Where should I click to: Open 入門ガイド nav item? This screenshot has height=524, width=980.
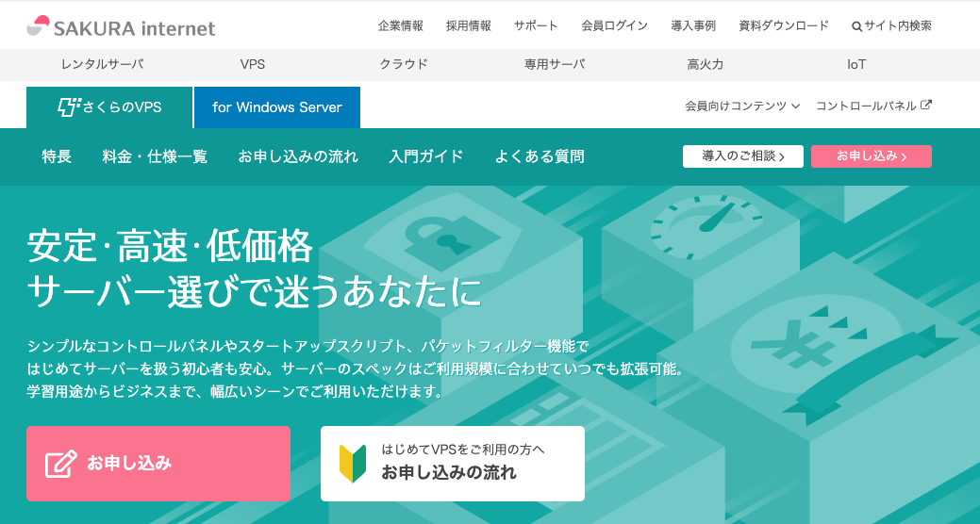[426, 156]
